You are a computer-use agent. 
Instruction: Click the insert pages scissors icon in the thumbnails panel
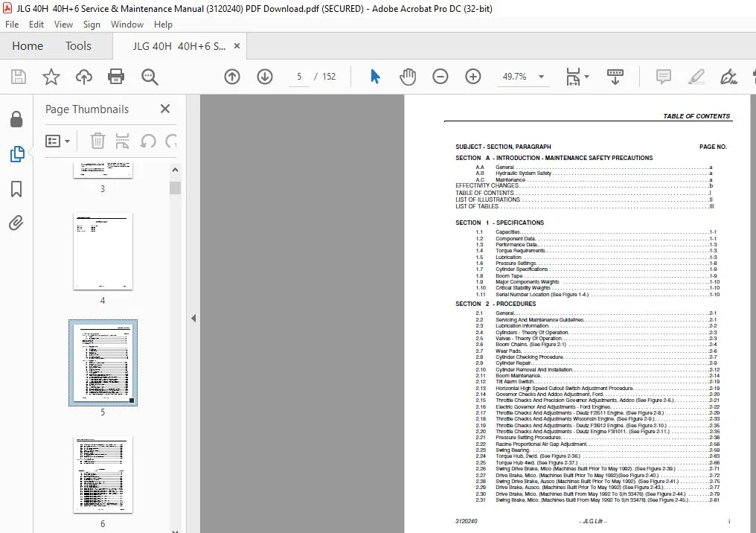tap(123, 141)
